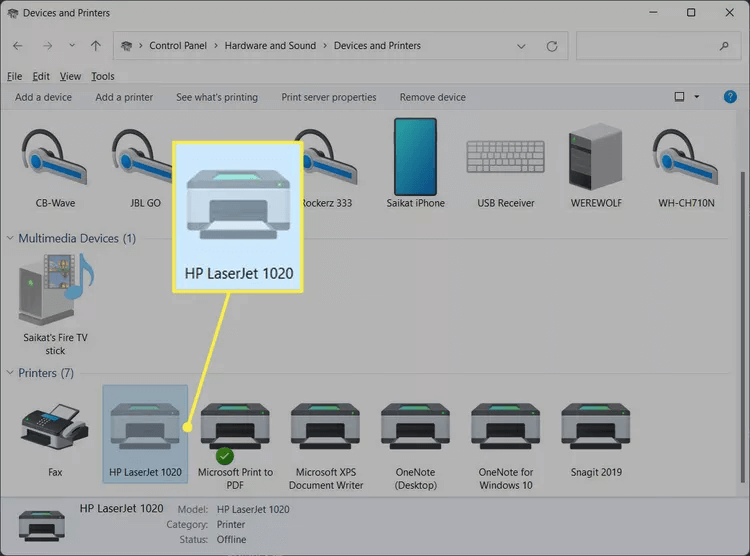Select the CB-Wave headset device
This screenshot has width=750, height=556.
(x=55, y=167)
